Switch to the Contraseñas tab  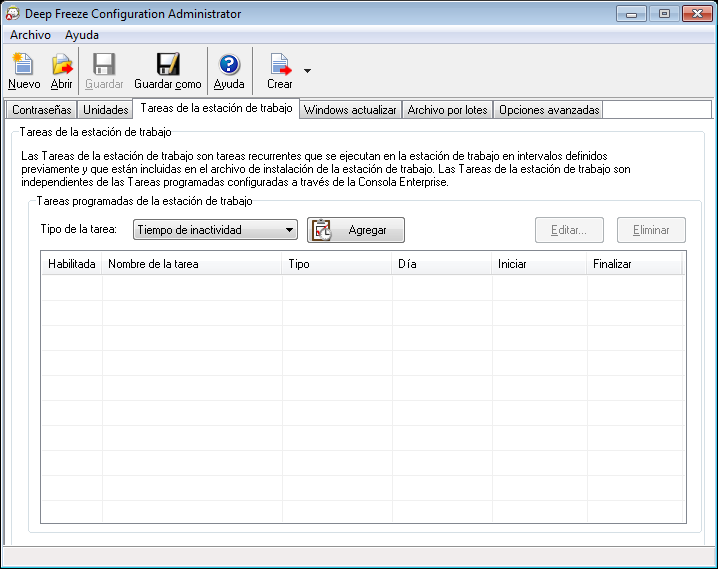(x=41, y=110)
